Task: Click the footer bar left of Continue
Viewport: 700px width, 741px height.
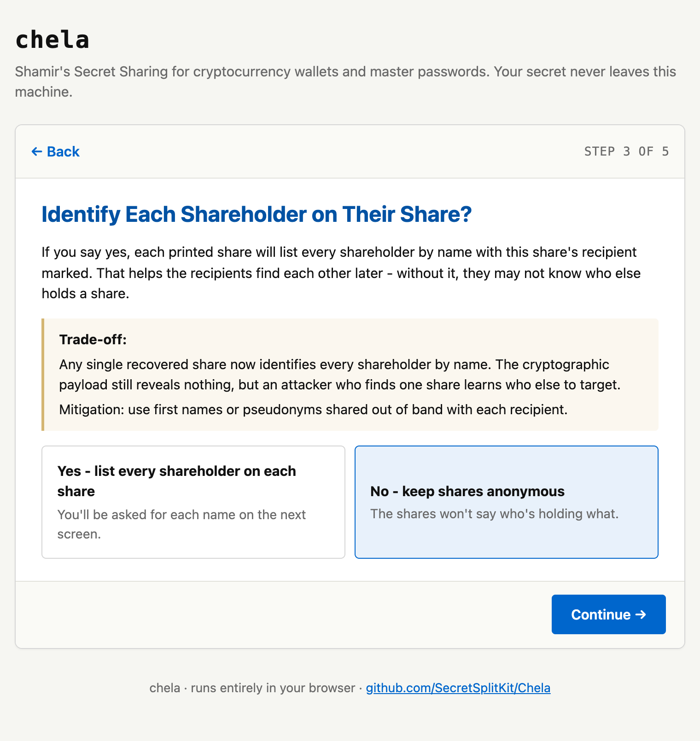Action: 284,614
